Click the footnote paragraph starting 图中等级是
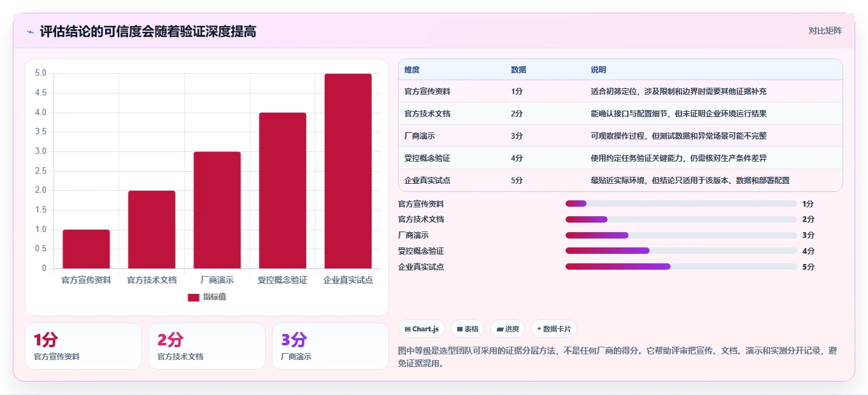The image size is (868, 395). tap(617, 357)
